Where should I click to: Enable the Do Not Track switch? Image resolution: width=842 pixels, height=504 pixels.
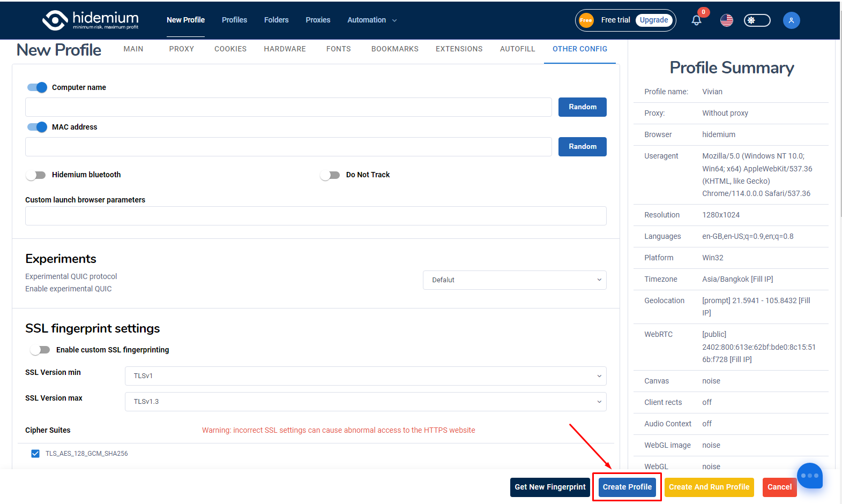[x=330, y=175]
